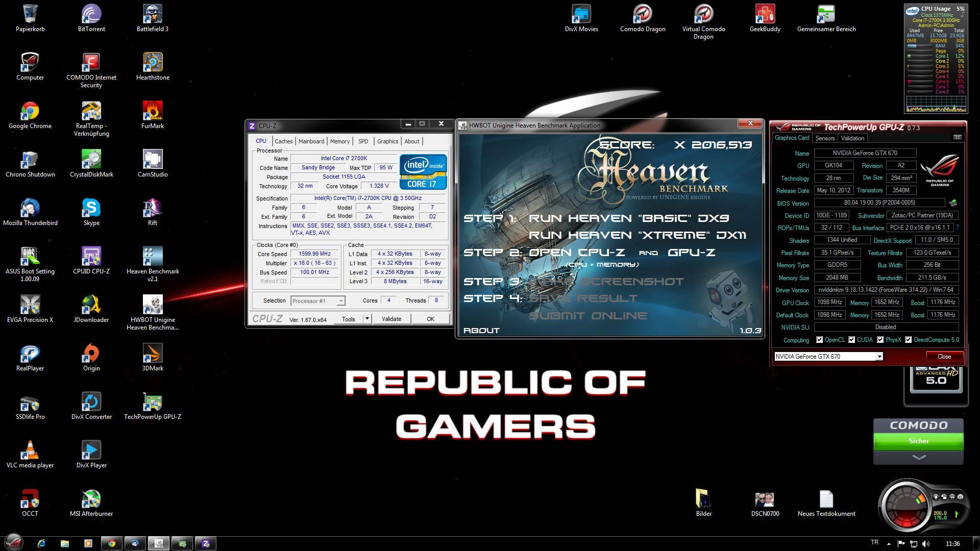Open the About tab in CPU-Z

412,141
